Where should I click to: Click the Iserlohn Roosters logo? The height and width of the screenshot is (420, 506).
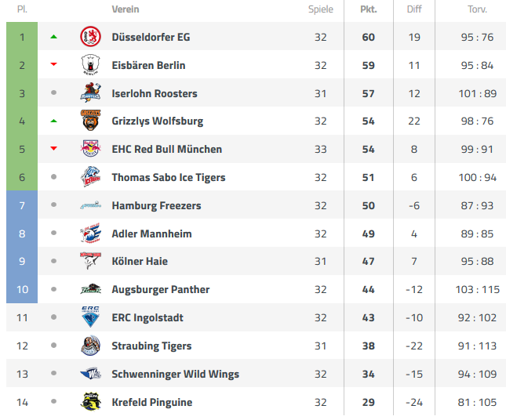90,92
